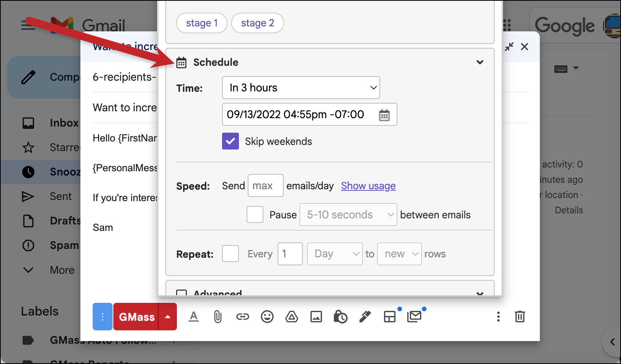Click the date and time input field
The image size is (621, 364).
(x=309, y=114)
